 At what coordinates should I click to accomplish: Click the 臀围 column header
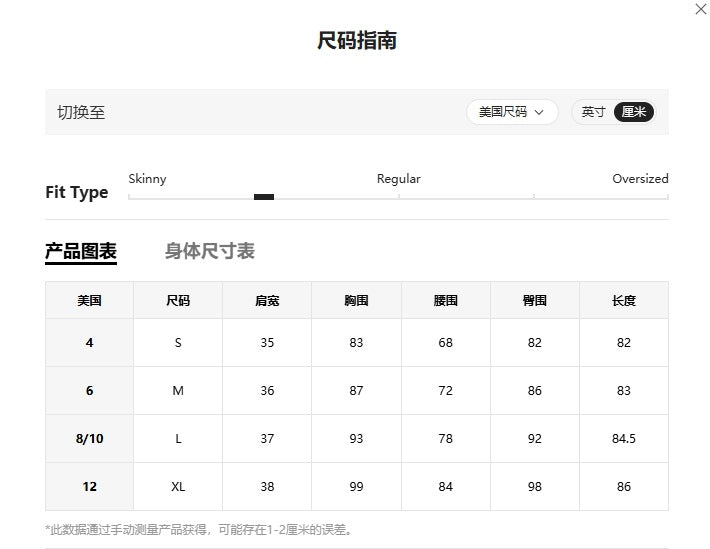pyautogui.click(x=535, y=300)
